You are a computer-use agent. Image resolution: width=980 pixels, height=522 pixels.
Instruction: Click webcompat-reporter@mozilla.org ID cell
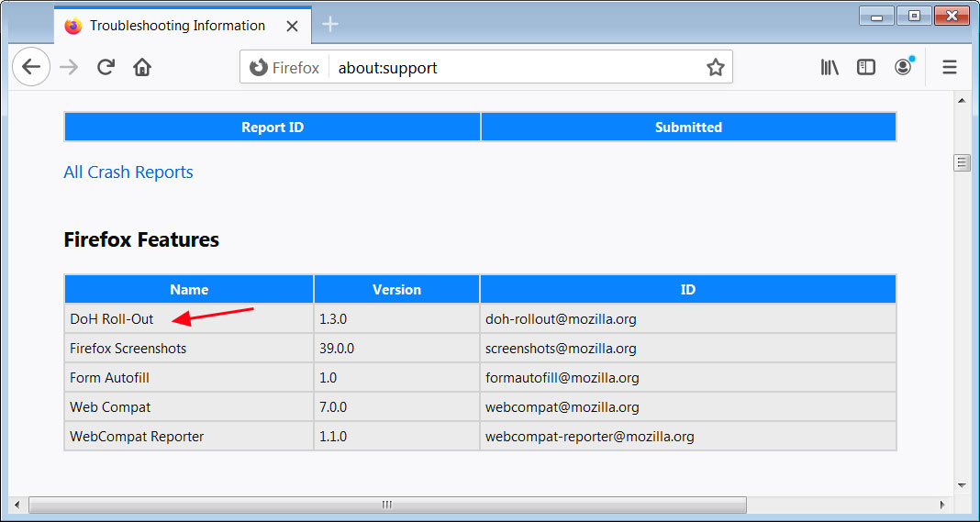(688, 437)
